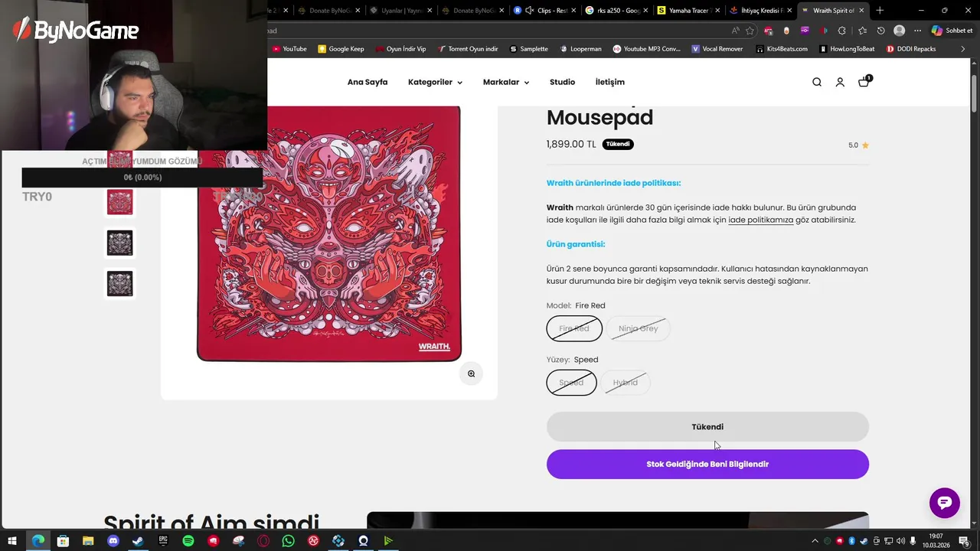Select Ninja Grey model option

638,328
